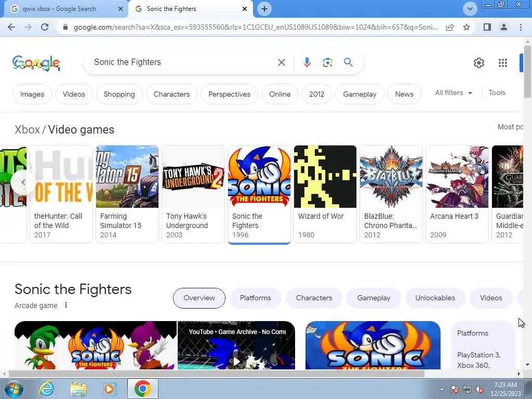Open a new browser tab

pos(264,9)
